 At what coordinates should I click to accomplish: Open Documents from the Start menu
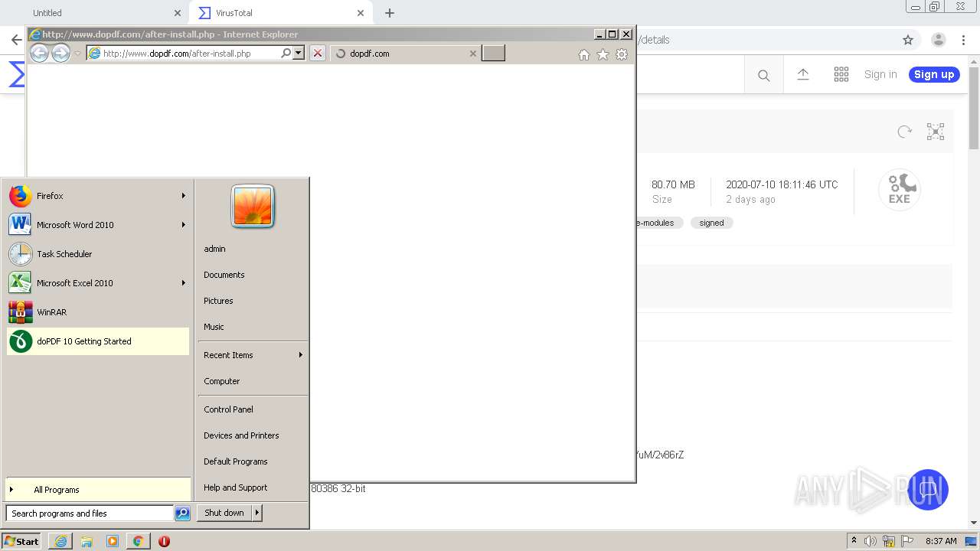253,275
